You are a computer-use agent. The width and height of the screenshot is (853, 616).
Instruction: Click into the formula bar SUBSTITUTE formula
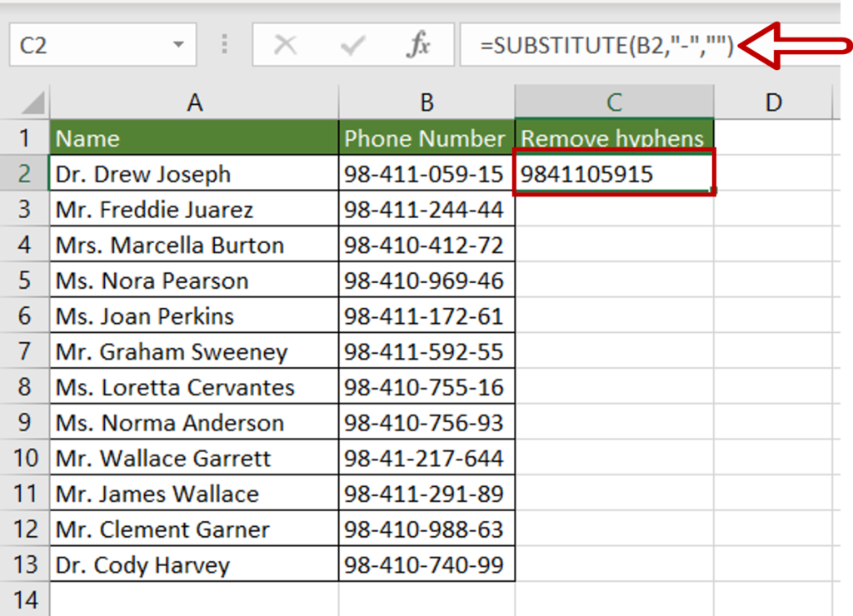(x=606, y=46)
